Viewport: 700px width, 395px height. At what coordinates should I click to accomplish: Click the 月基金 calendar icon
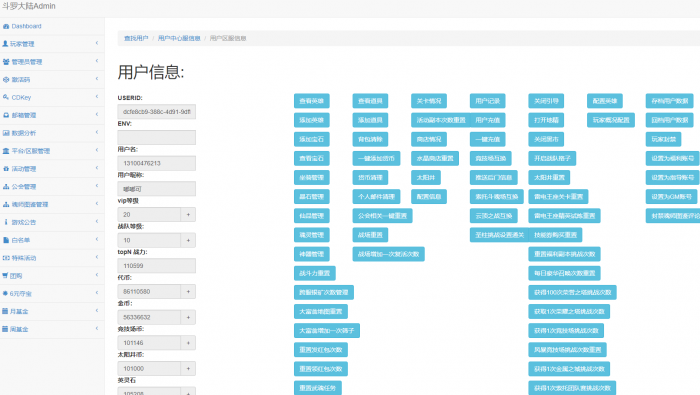click(x=5, y=311)
